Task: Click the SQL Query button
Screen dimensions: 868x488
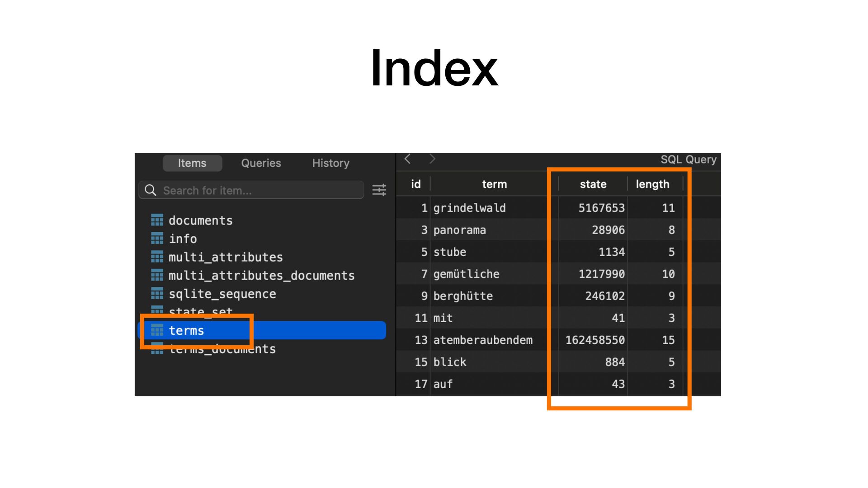Action: 688,160
